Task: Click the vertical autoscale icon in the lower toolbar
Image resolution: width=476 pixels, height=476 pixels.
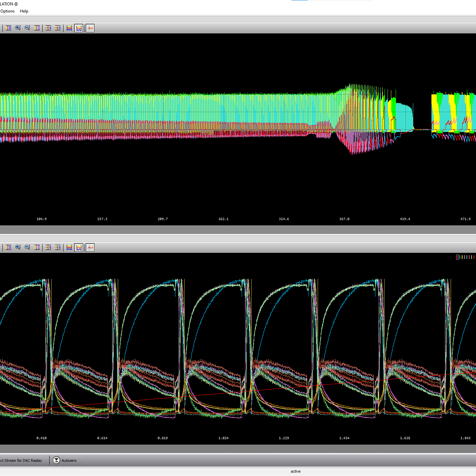Action: point(8,247)
